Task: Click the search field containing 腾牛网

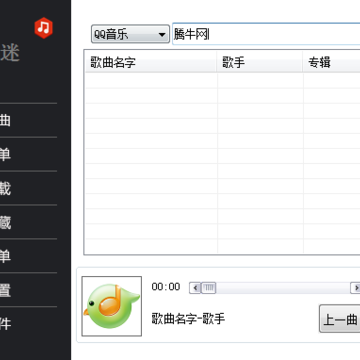Action: tap(266, 34)
